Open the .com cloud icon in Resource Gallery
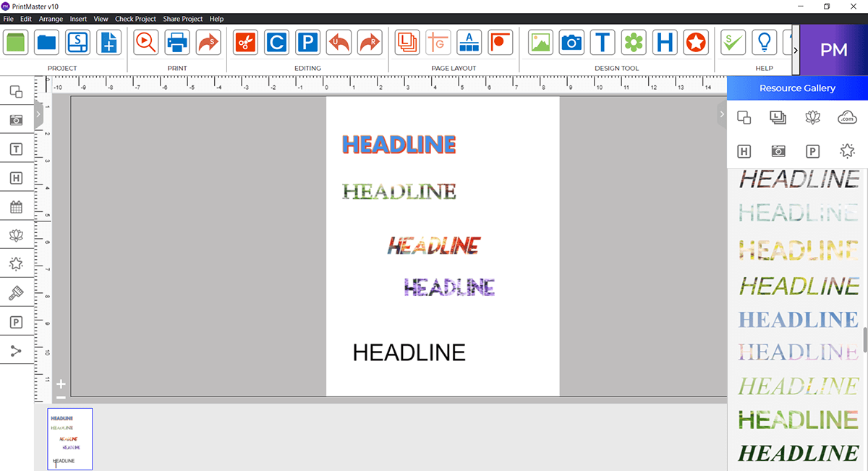The image size is (868, 471). [x=847, y=117]
